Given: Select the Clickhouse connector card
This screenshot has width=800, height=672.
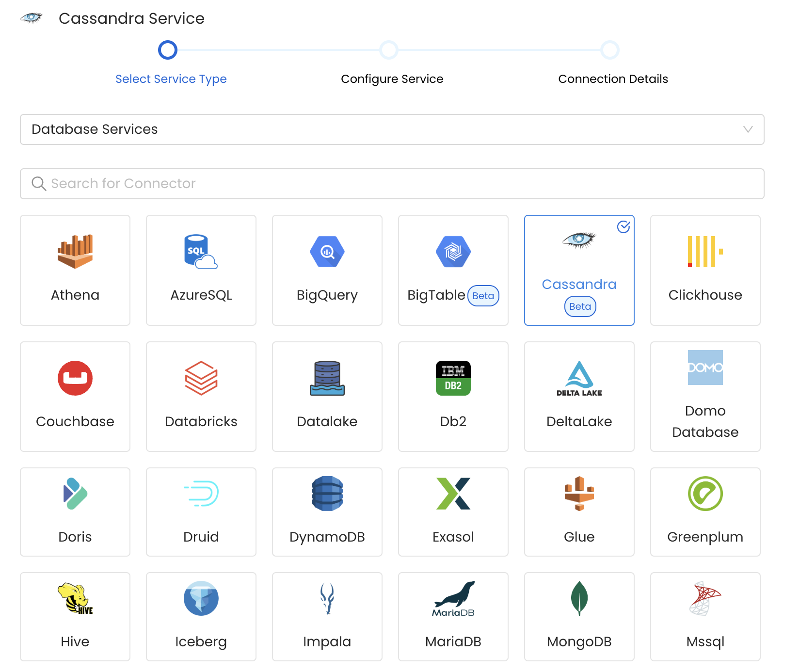Looking at the screenshot, I should click(705, 270).
